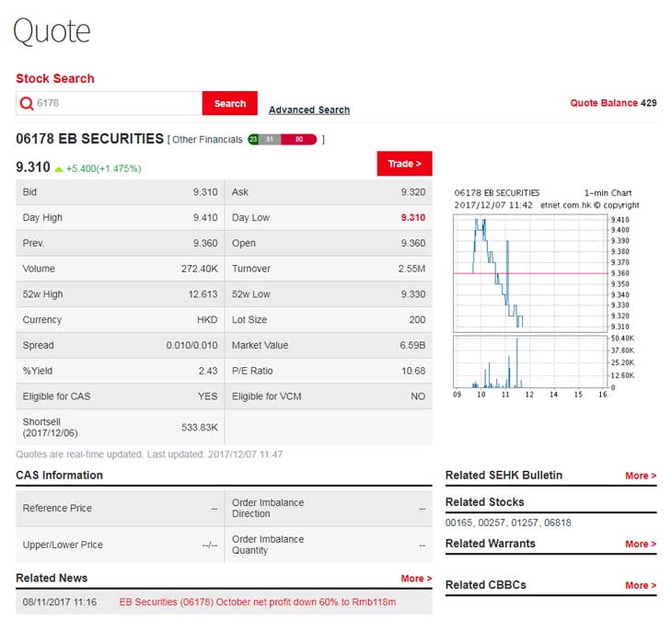Open the Other Financials sector link
The height and width of the screenshot is (620, 672).
[x=207, y=140]
